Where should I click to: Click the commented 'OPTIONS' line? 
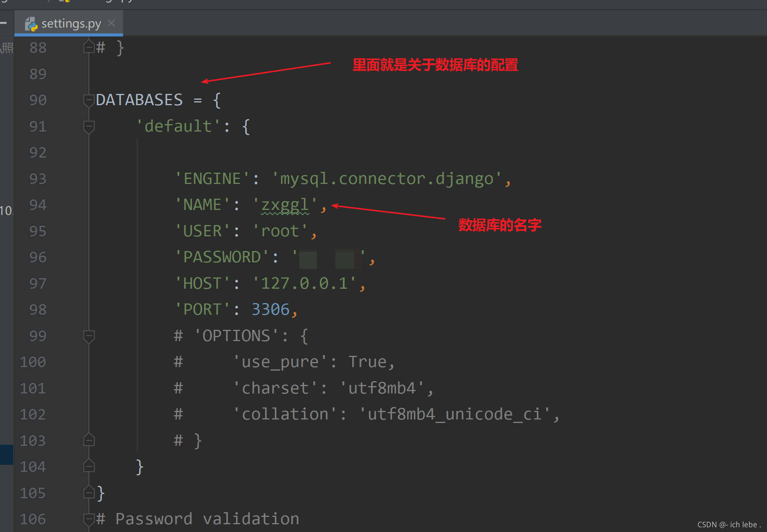(x=241, y=336)
